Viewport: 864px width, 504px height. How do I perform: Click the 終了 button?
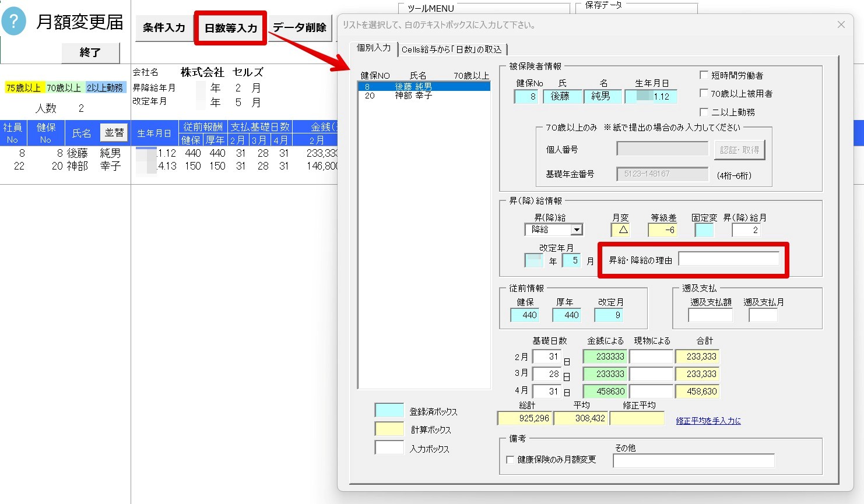(90, 52)
